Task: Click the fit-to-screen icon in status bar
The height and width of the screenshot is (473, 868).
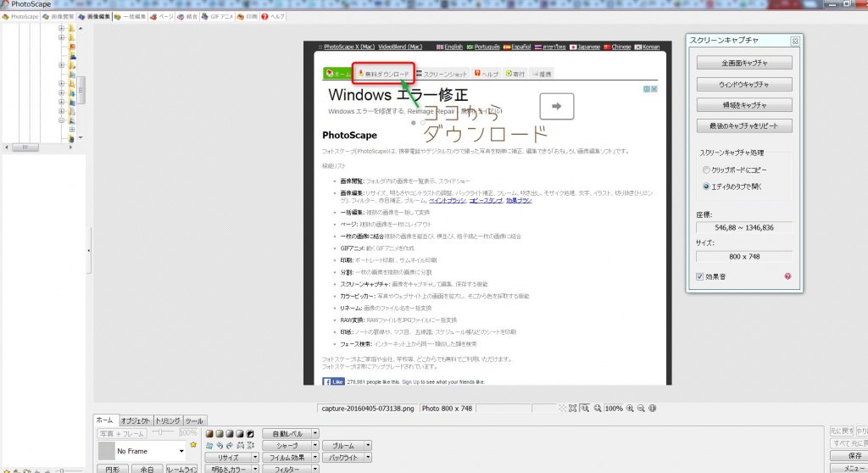Action: pyautogui.click(x=573, y=408)
